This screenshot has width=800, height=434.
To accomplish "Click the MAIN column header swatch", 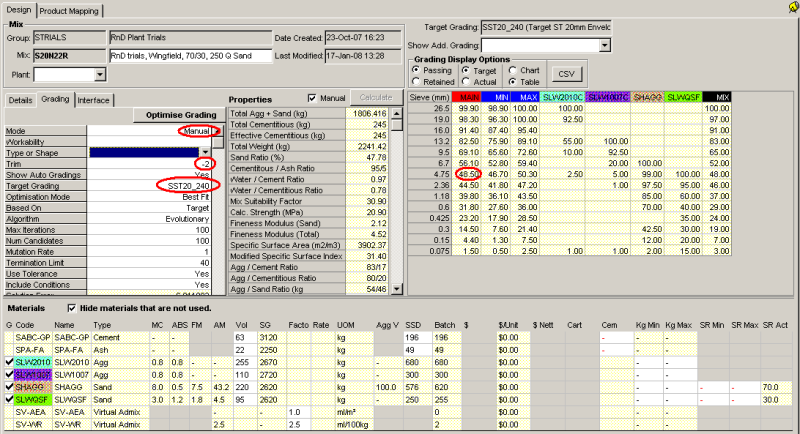I will coord(466,97).
